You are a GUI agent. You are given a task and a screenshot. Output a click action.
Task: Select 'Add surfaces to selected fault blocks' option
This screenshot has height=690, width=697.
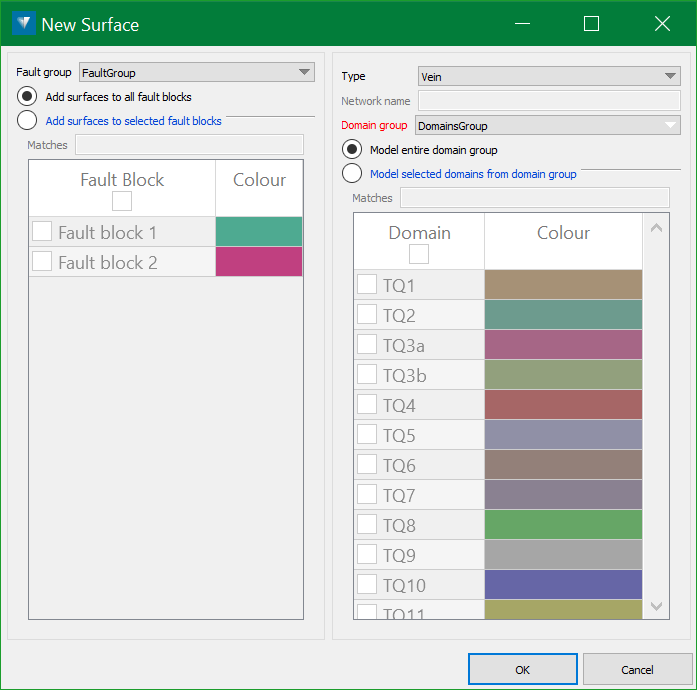coord(28,121)
